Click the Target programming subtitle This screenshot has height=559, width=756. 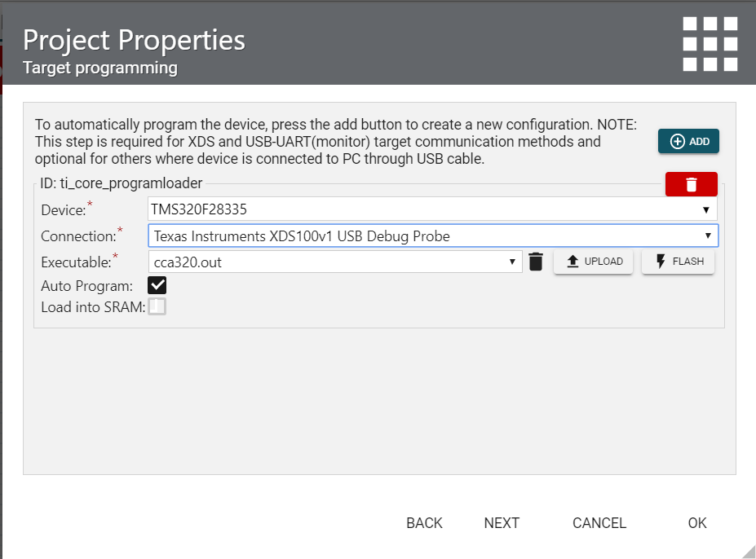pos(100,68)
